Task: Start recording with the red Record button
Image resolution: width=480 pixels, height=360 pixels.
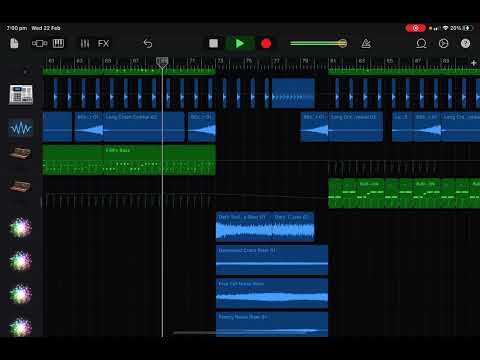Action: click(266, 43)
